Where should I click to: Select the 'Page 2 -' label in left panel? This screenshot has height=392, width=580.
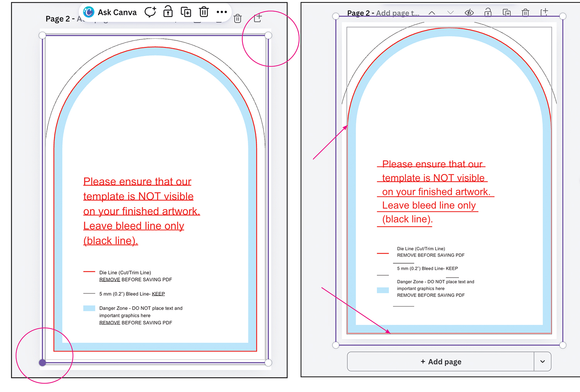60,19
